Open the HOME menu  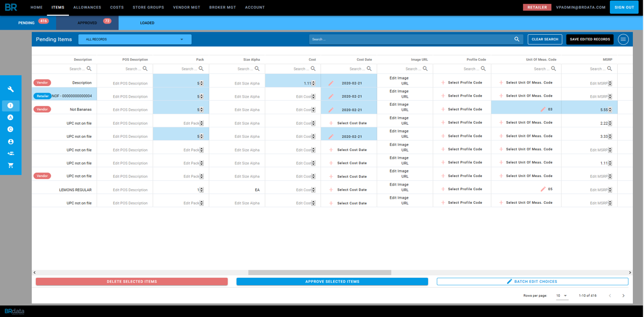(x=36, y=8)
